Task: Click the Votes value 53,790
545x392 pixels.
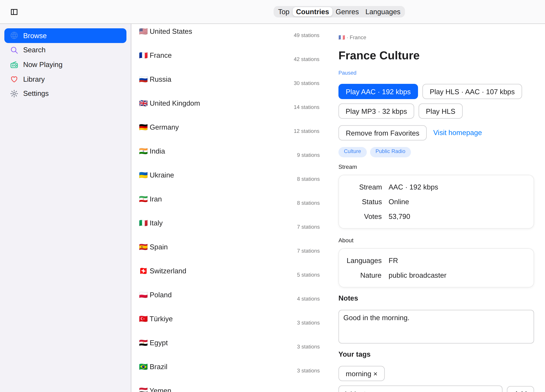Action: 399,217
